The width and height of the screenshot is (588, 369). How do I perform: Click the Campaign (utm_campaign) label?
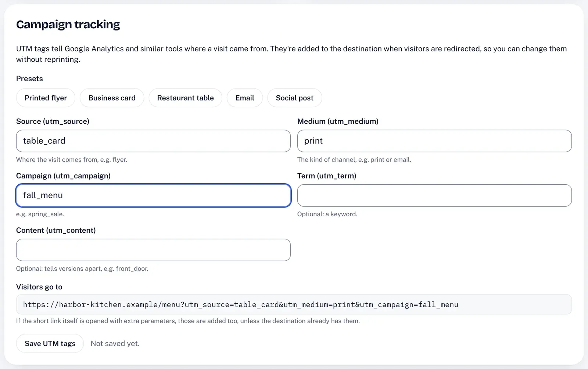click(63, 176)
